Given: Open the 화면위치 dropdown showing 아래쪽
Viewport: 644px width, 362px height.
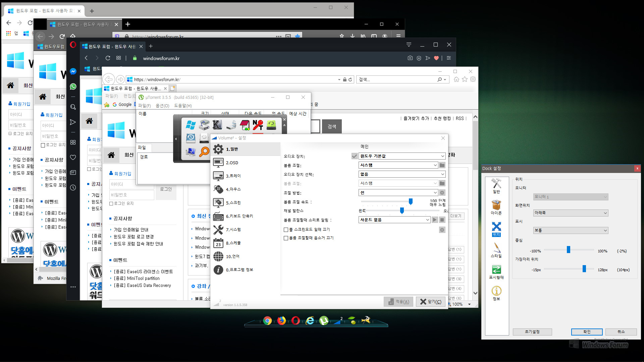Looking at the screenshot, I should pyautogui.click(x=571, y=213).
